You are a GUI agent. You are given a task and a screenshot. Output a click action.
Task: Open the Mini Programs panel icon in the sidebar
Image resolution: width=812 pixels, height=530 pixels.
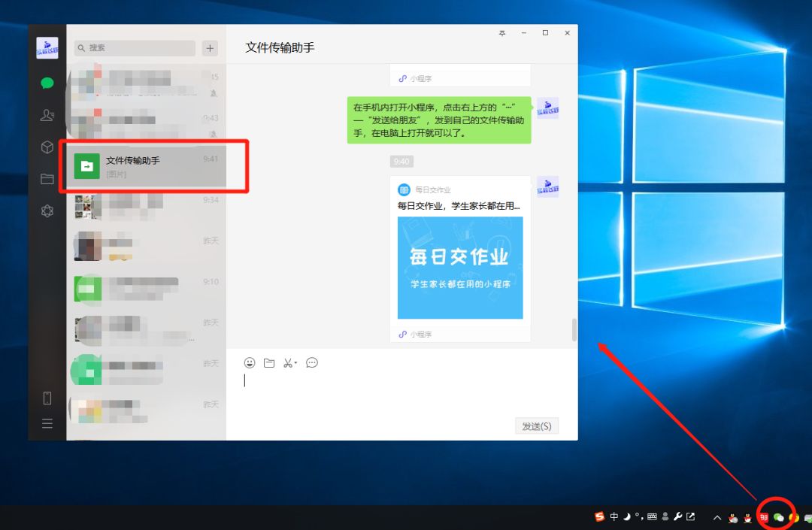pos(47,211)
